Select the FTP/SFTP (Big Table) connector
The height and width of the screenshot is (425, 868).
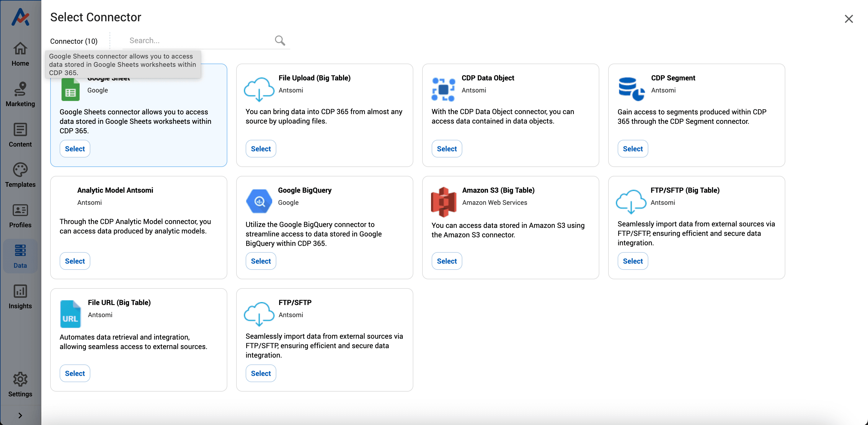point(632,261)
